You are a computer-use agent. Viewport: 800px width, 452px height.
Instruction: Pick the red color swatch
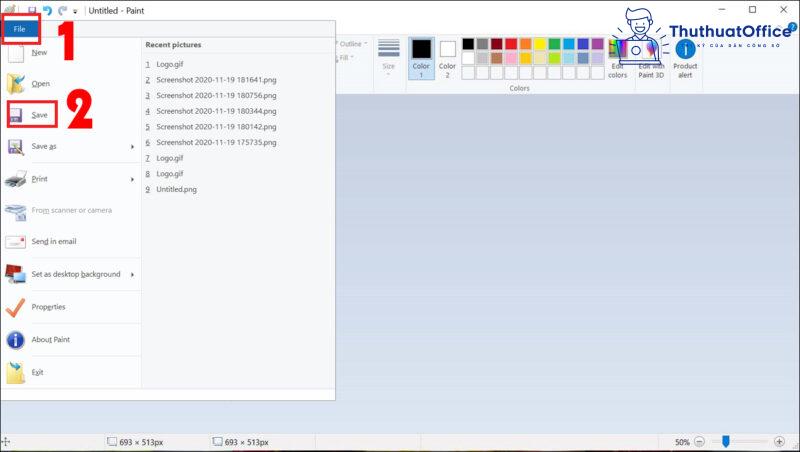tap(511, 45)
